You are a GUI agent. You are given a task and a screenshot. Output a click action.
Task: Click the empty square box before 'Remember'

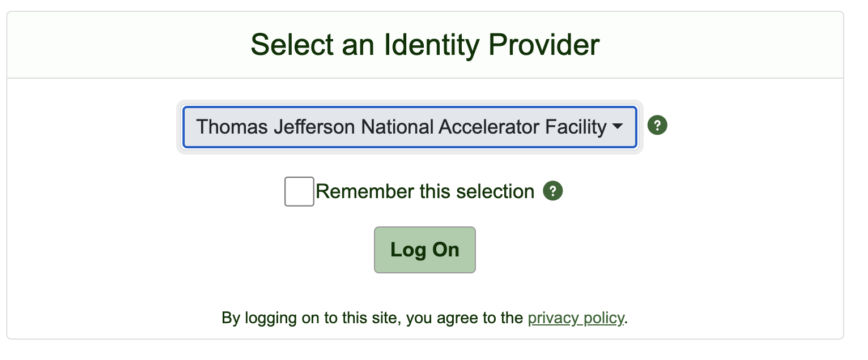299,191
